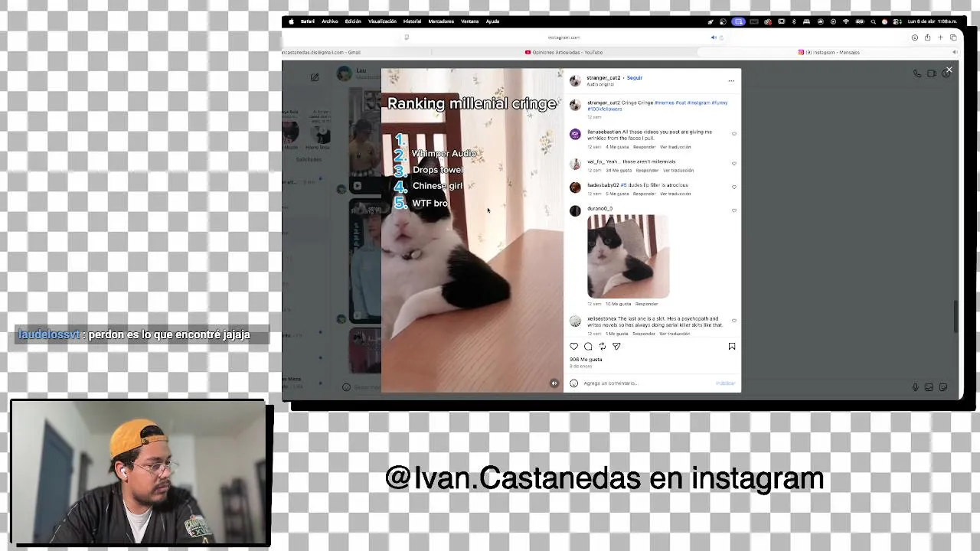Like the post with the heart icon
Viewport: 980px width, 551px height.
[x=574, y=347]
